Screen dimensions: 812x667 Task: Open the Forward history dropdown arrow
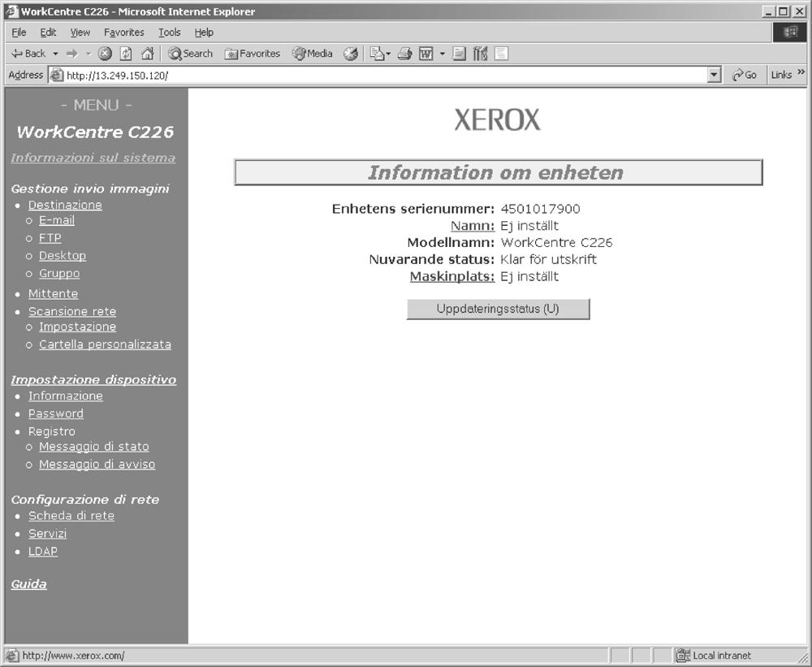88,54
